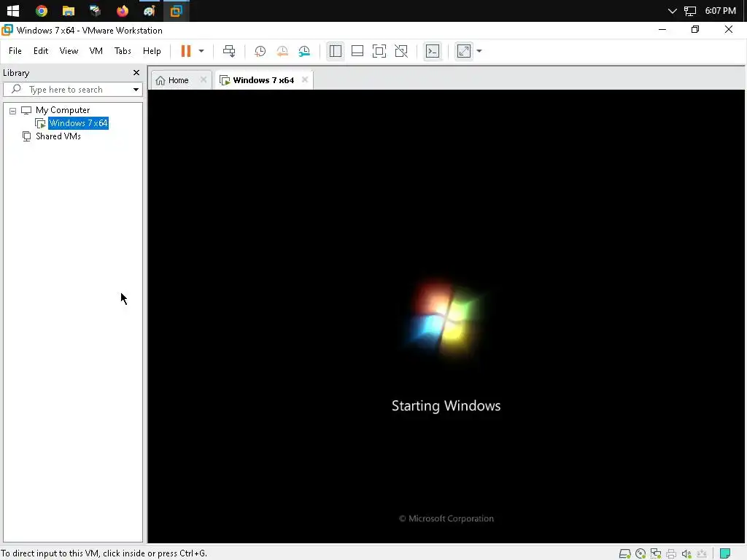Switch to Unity mode
747x560 pixels.
click(401, 51)
